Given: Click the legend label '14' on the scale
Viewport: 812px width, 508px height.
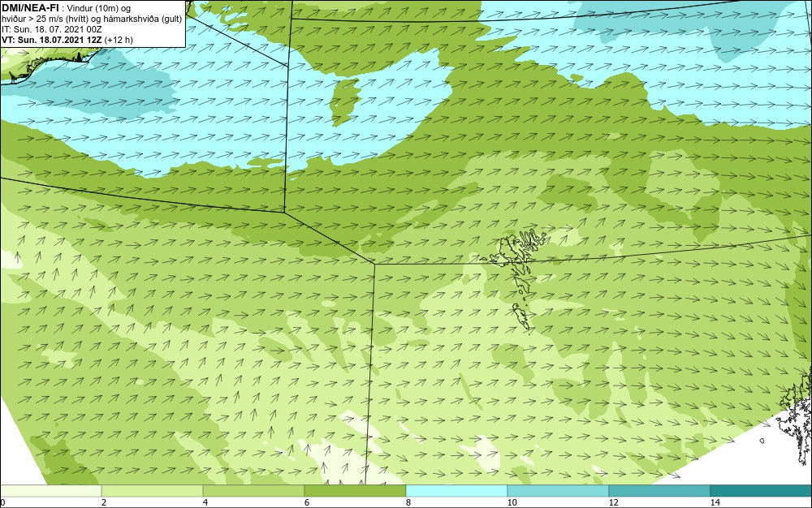Looking at the screenshot, I should 715,503.
